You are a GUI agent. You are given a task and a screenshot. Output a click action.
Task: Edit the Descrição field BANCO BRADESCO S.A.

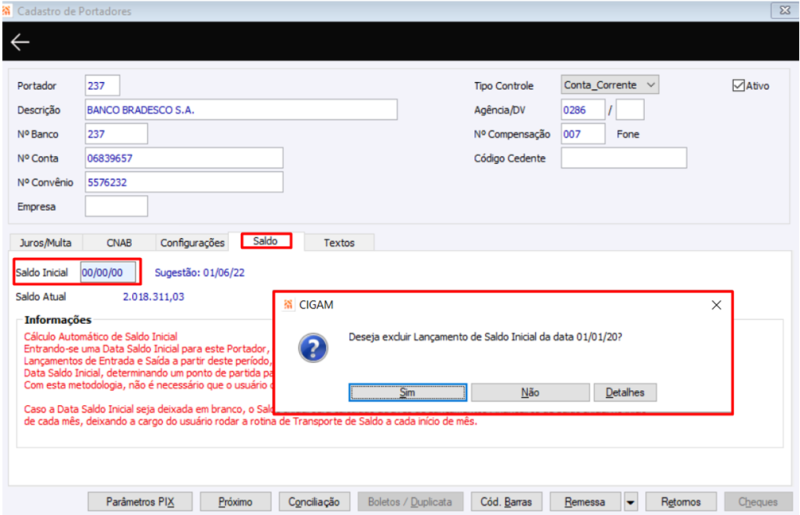point(241,110)
